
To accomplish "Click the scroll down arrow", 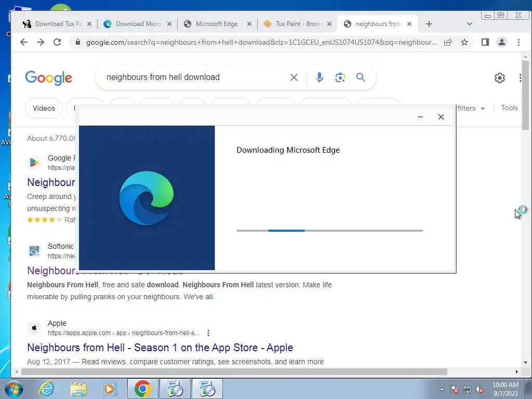I will coord(526,363).
